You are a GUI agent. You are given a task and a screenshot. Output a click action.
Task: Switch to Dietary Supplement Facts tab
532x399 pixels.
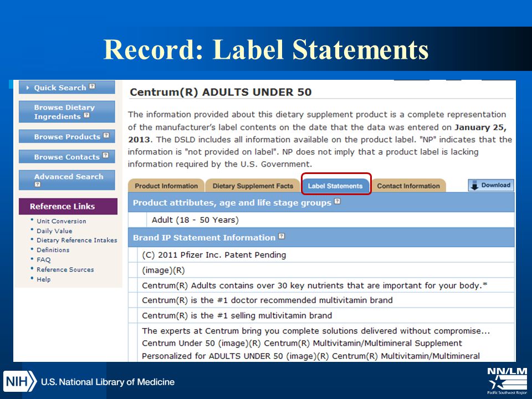(253, 186)
